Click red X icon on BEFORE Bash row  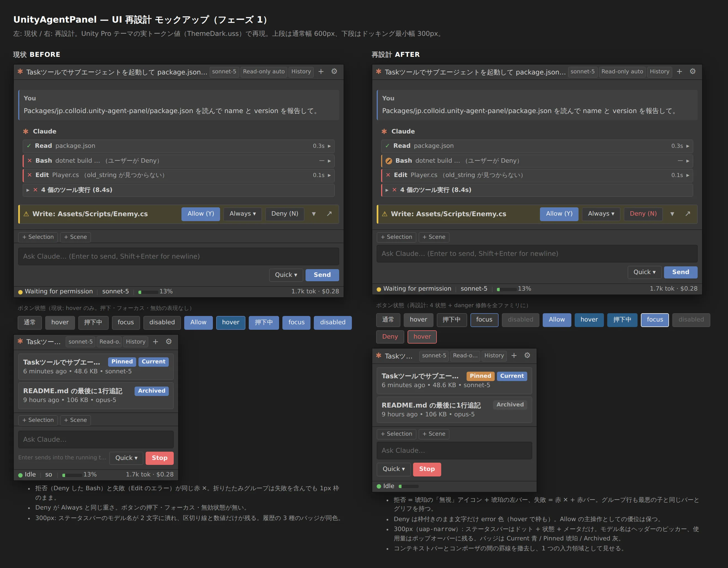tap(30, 161)
